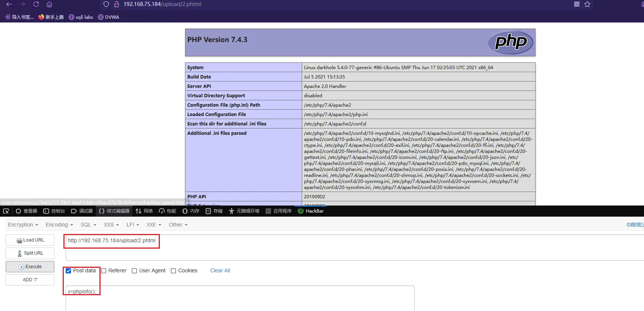This screenshot has width=644, height=311.
Task: Select the Virtual Directory Support value disabled
Action: coord(313,96)
